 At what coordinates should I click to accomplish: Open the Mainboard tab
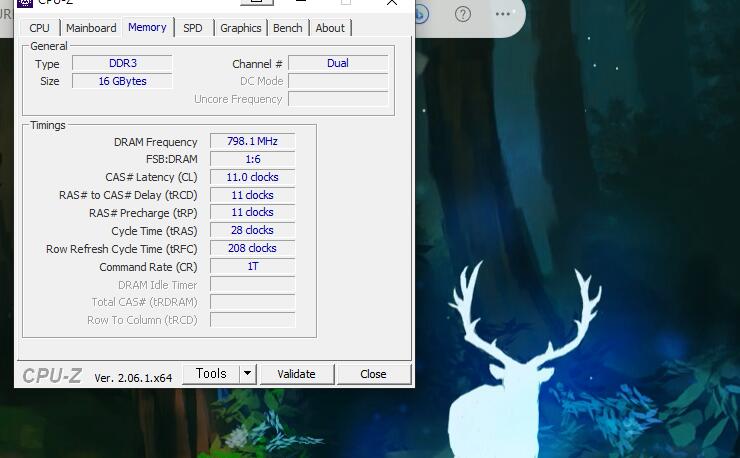click(x=91, y=28)
